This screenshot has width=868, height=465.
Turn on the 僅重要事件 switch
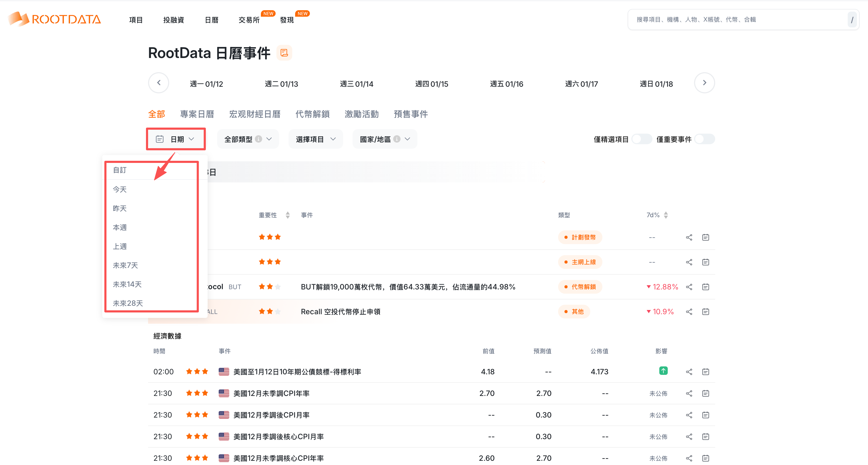click(704, 139)
